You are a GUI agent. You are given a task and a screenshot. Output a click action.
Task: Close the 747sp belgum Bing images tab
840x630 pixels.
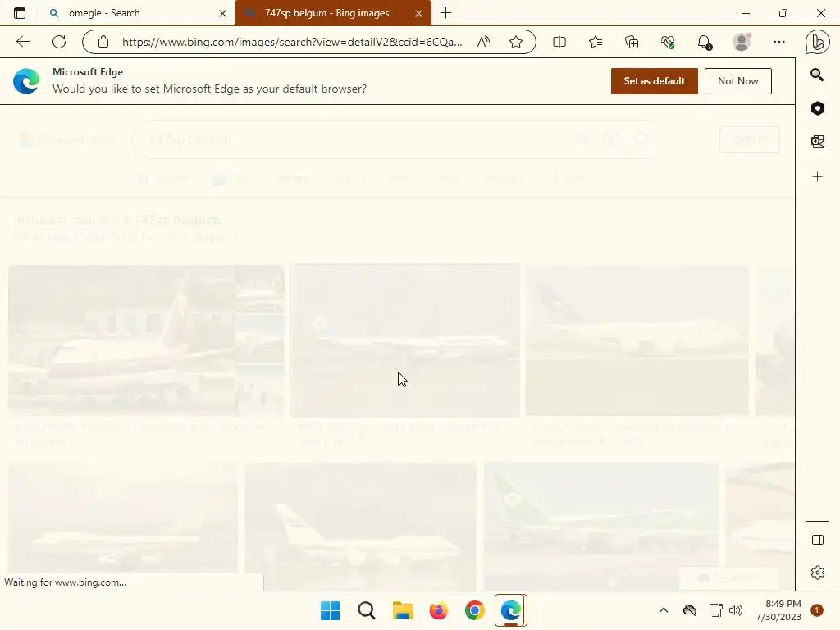(419, 13)
